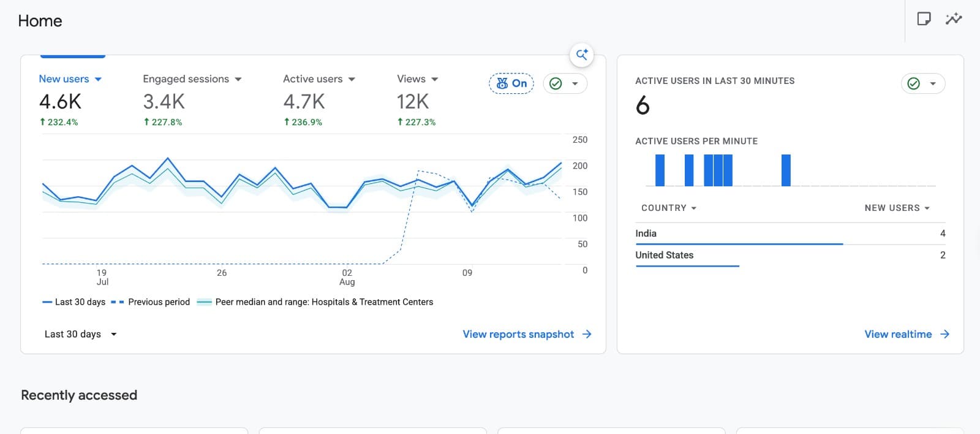Open the trending insights icon in header

(x=954, y=19)
